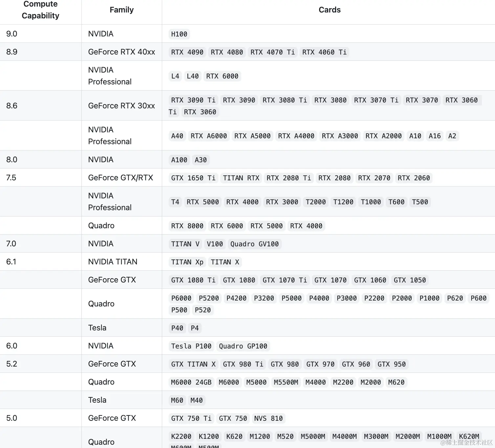Select the GTX TITAN X tag
This screenshot has height=448, width=495.
(193, 364)
